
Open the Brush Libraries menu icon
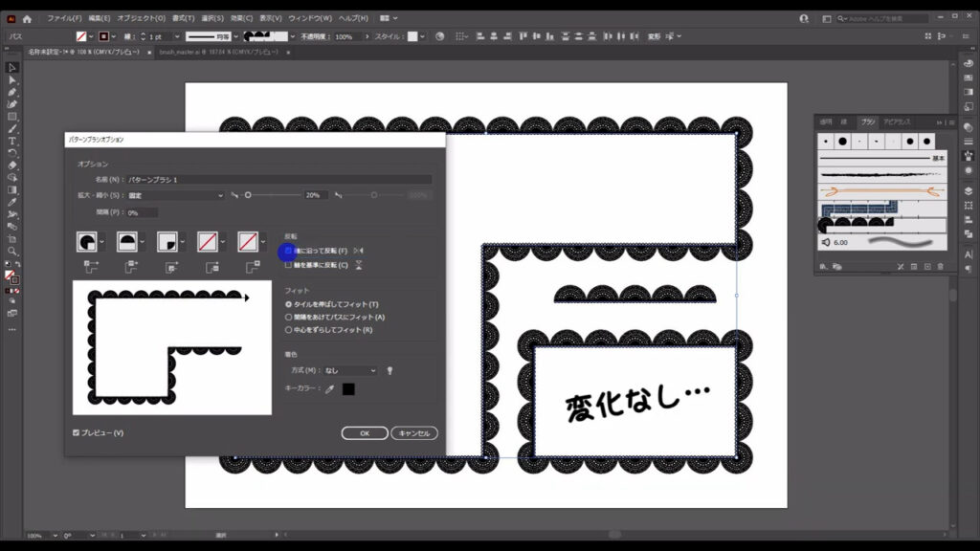pyautogui.click(x=822, y=266)
